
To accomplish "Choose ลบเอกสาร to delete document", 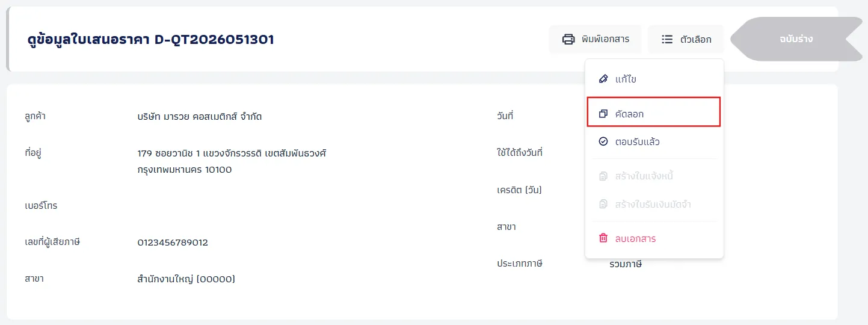I will pyautogui.click(x=654, y=238).
